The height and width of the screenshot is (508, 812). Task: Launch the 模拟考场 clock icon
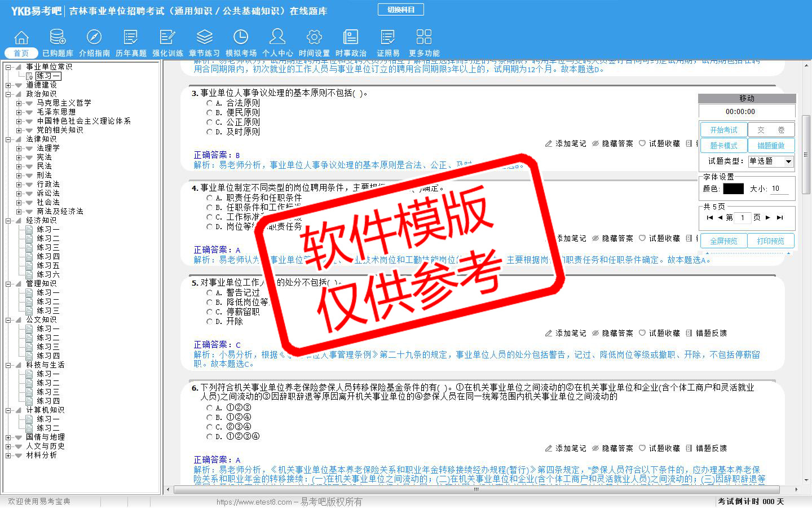pyautogui.click(x=241, y=38)
